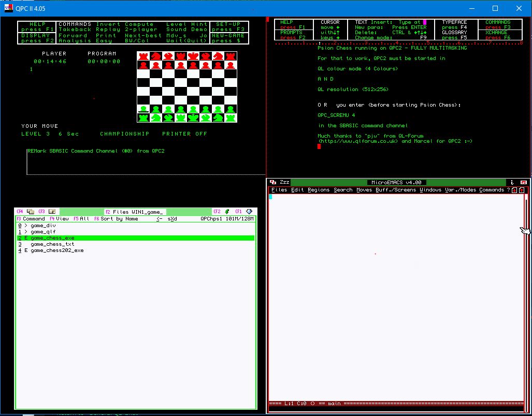Viewport: 532px width, 416px height.
Task: Open the Commands menu in MicroEMACS
Action: 492,190
